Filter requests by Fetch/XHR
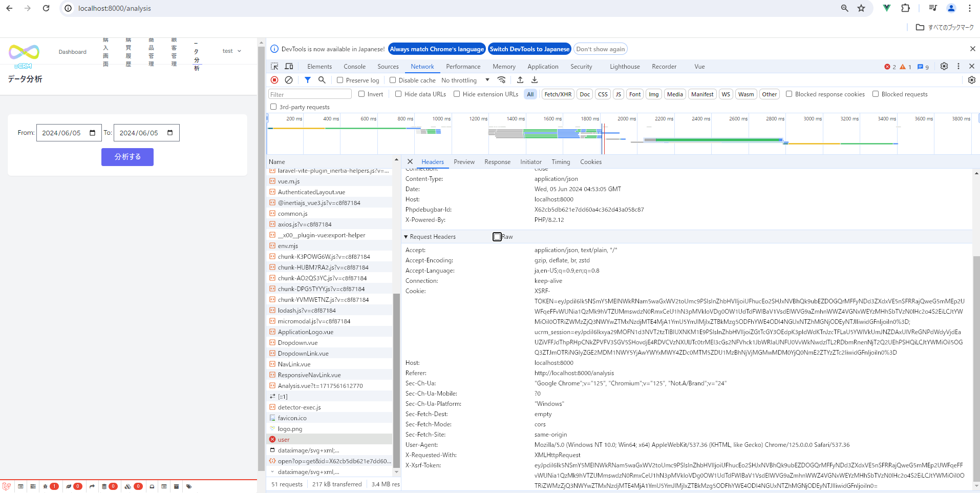 pyautogui.click(x=558, y=94)
